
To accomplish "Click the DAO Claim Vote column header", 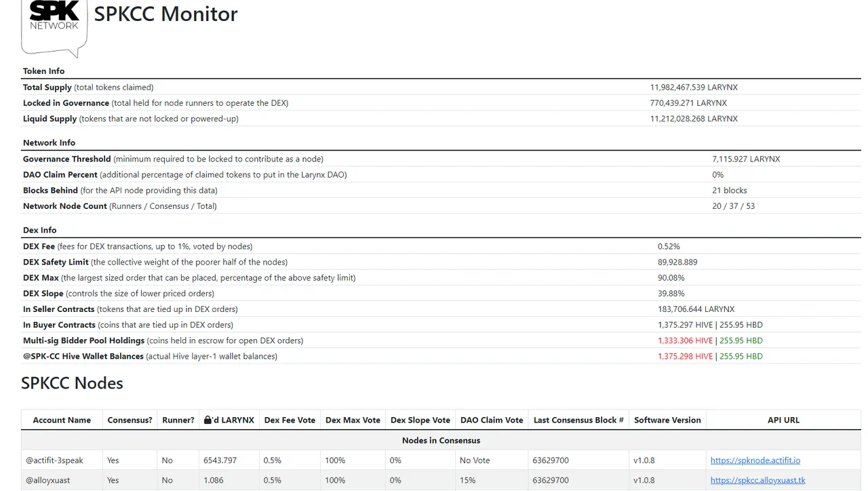I will point(492,420).
